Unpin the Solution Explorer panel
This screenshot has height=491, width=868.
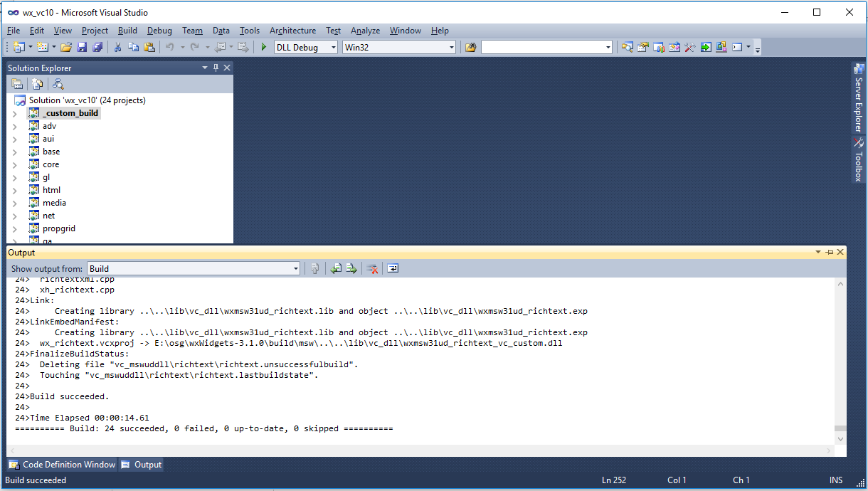click(x=216, y=68)
